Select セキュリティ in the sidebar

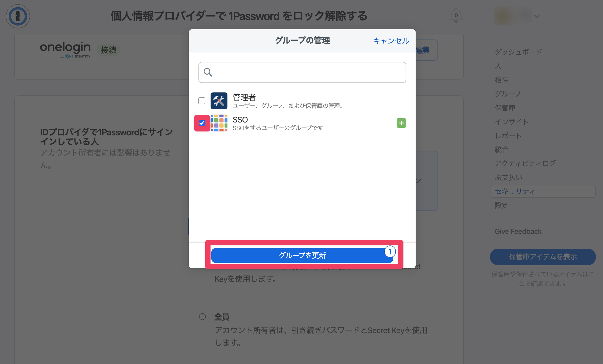tap(543, 191)
